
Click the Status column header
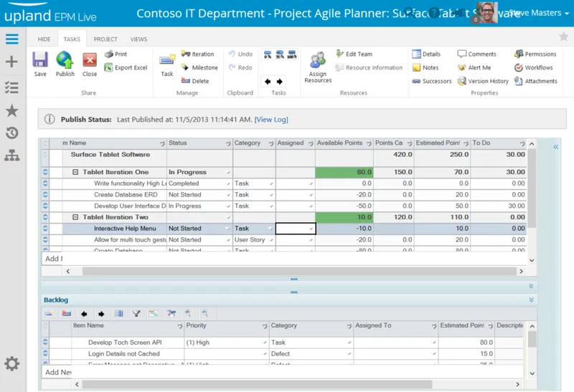[199, 143]
